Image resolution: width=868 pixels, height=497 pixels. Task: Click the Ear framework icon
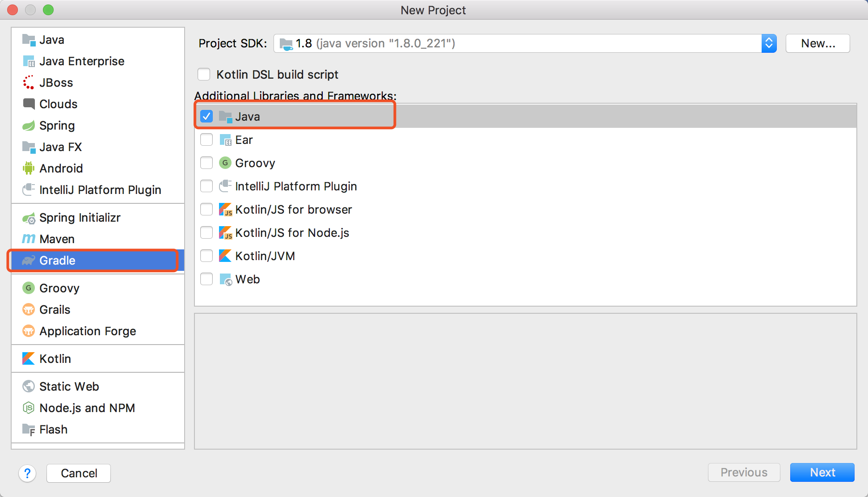pyautogui.click(x=225, y=140)
